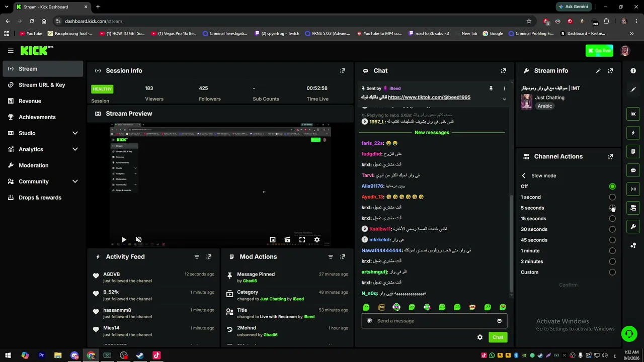644x362 pixels.
Task: Click the chat panel scrollbar
Action: click(512, 244)
